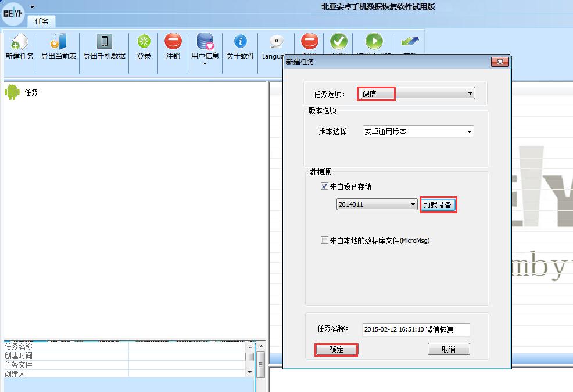The height and width of the screenshot is (392, 573).
Task: Click the 任务选项: label in dialog
Action: coord(329,94)
